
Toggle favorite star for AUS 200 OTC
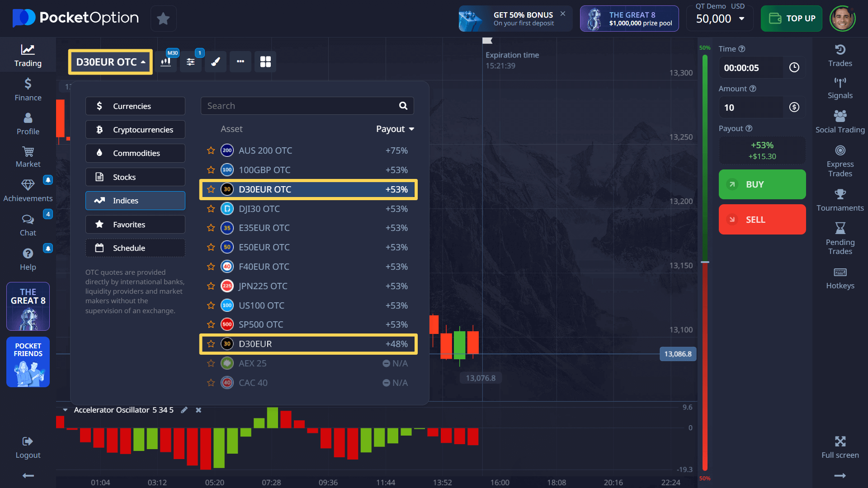pos(211,150)
